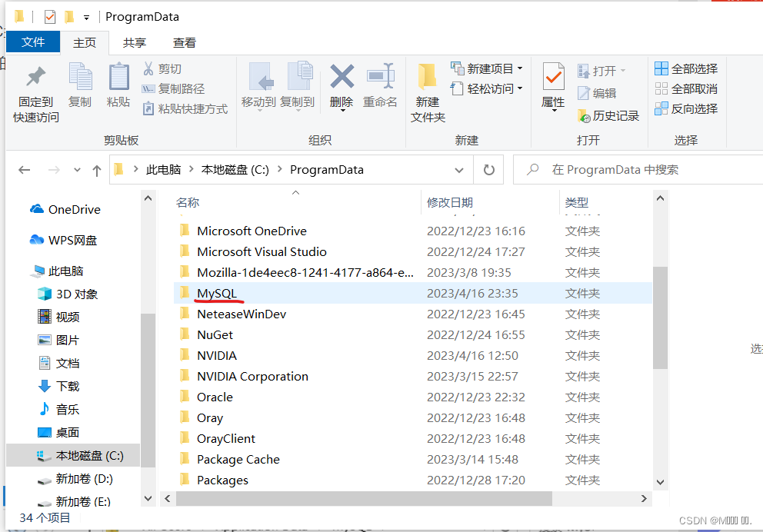This screenshot has height=532, width=763.
Task: Open 下载 (Downloads) in the sidebar
Action: coord(58,386)
